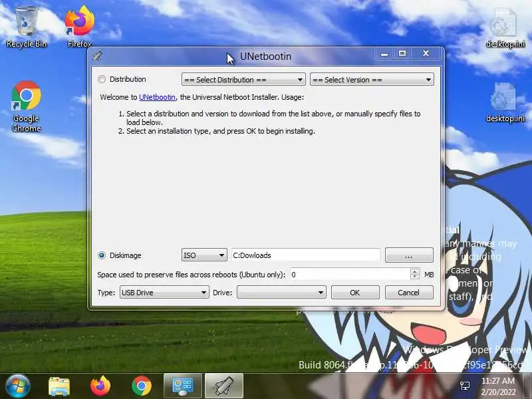Click the disk image path field
Screen dimensions: 532x399
click(x=306, y=255)
